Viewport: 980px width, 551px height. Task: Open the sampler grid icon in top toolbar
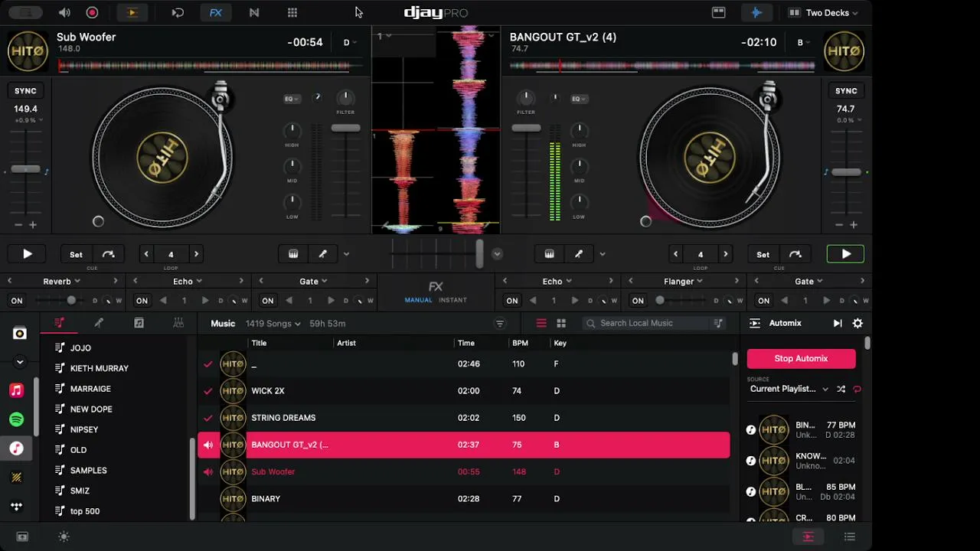coord(292,12)
